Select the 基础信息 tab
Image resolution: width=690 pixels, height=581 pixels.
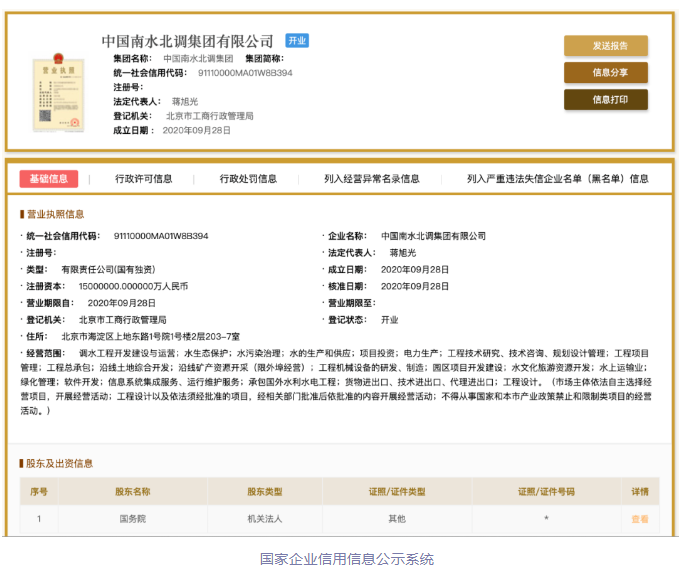pos(49,179)
